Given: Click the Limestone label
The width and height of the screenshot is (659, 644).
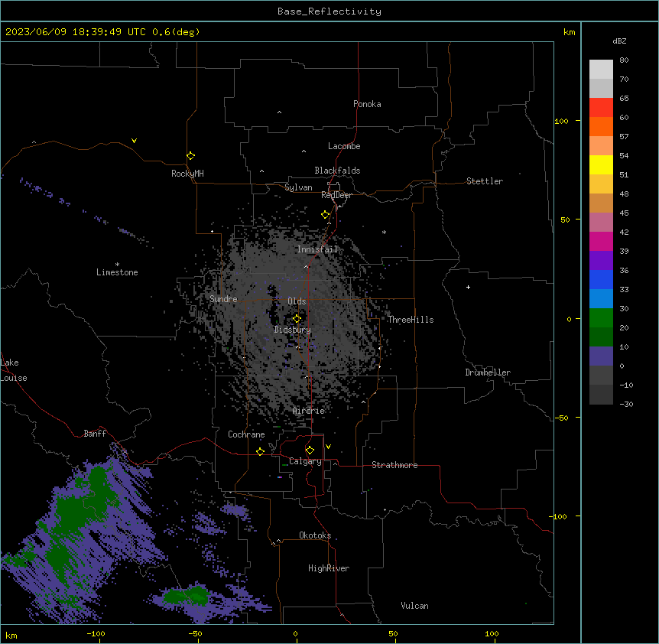Looking at the screenshot, I should pyautogui.click(x=117, y=272).
